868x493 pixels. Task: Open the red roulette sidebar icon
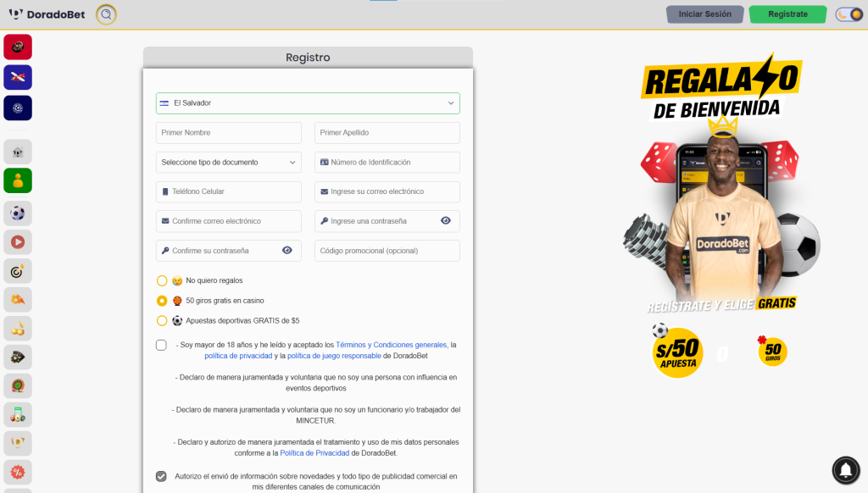(x=18, y=47)
